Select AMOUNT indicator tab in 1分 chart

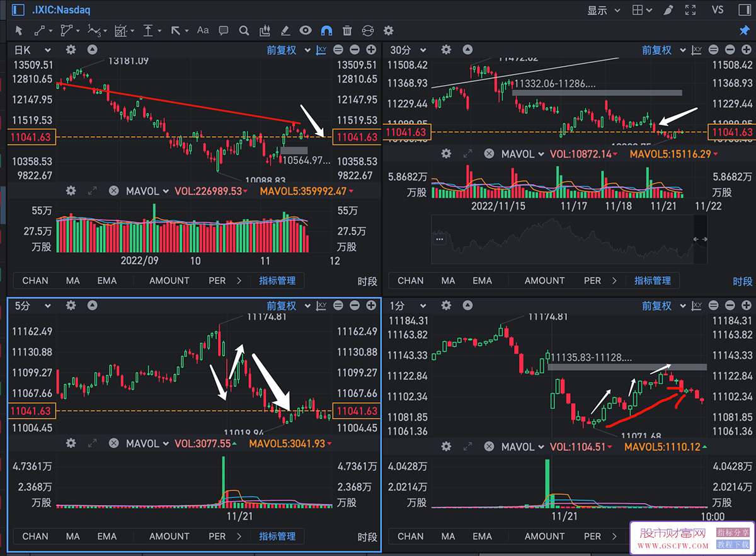[x=545, y=536]
